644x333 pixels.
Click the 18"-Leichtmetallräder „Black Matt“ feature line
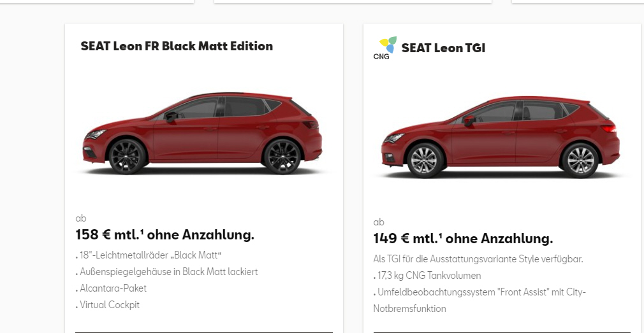(149, 255)
